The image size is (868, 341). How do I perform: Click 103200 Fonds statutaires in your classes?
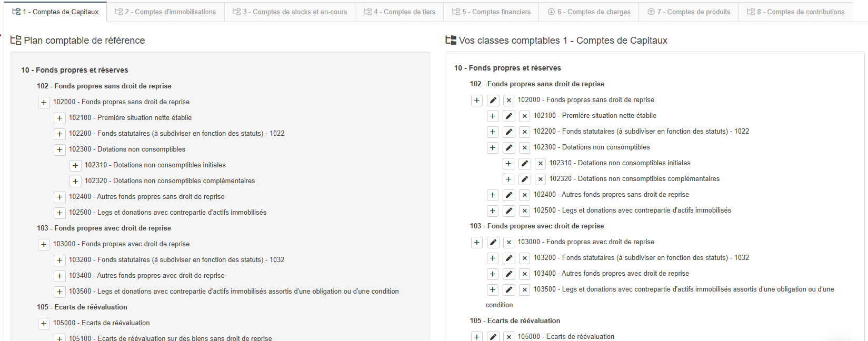point(641,258)
